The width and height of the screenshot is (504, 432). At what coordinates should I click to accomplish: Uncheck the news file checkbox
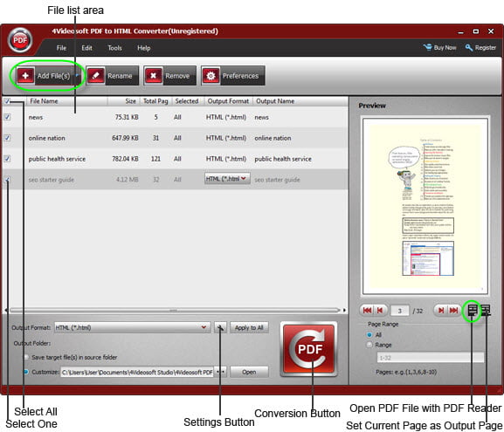point(7,117)
